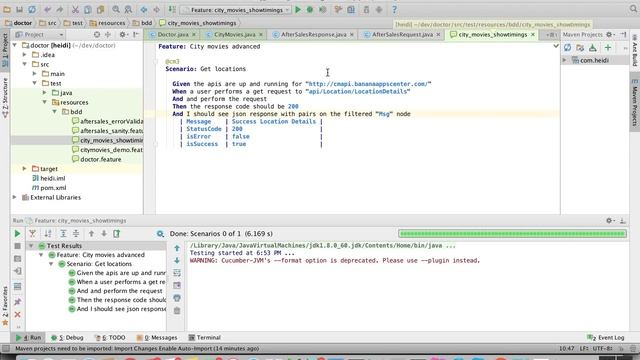Image resolution: width=640 pixels, height=360 pixels.
Task: Select 'And and perform the request' test step
Action: [x=115, y=291]
